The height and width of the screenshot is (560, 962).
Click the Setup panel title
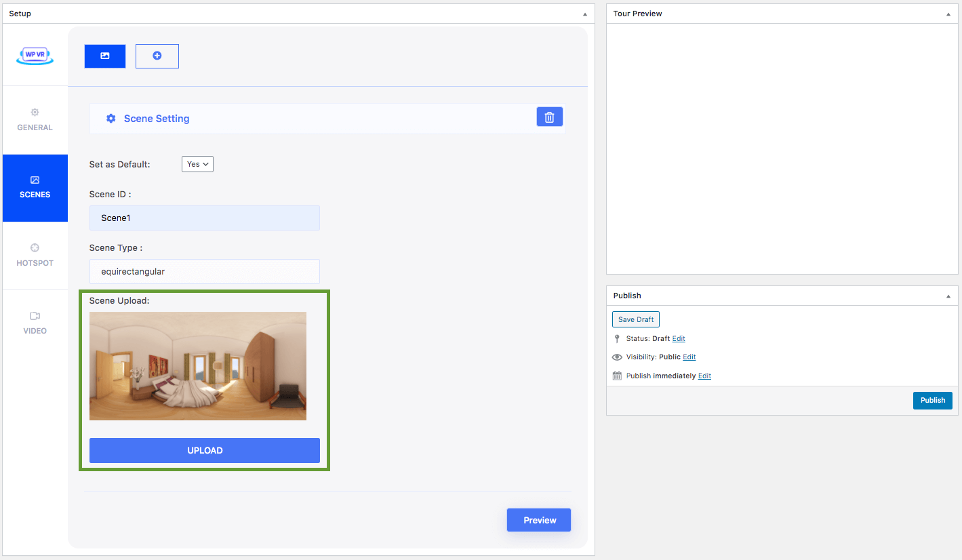pyautogui.click(x=20, y=14)
